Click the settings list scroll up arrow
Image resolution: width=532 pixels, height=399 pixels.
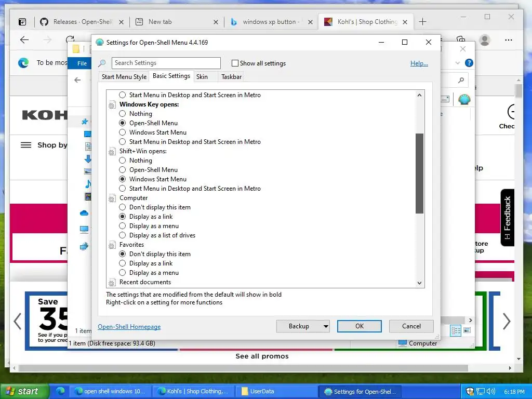click(420, 95)
